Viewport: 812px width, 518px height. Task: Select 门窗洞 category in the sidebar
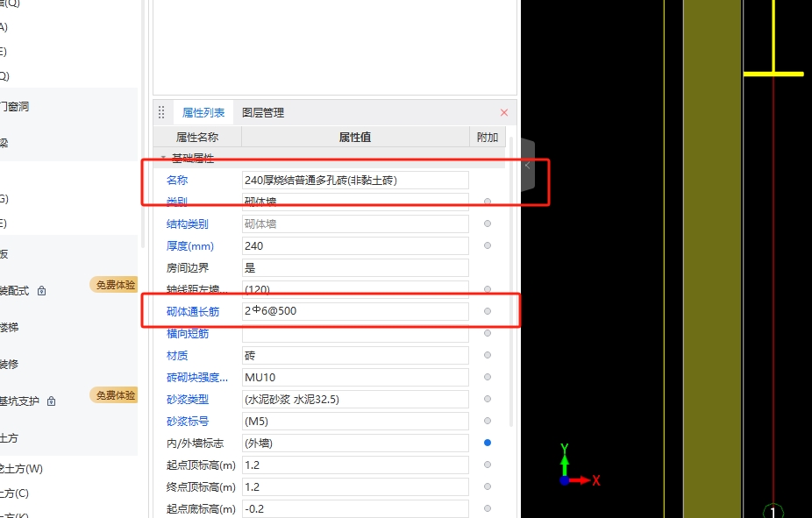pyautogui.click(x=15, y=107)
